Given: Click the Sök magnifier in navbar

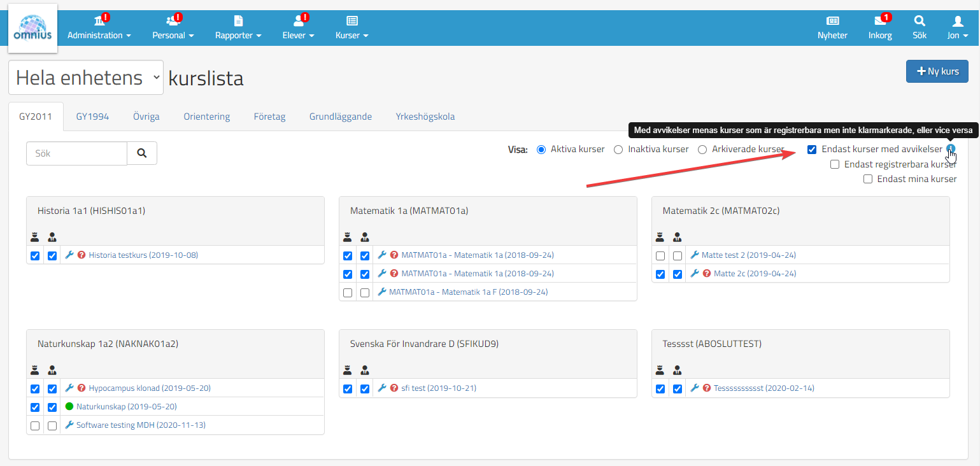Looking at the screenshot, I should [920, 21].
